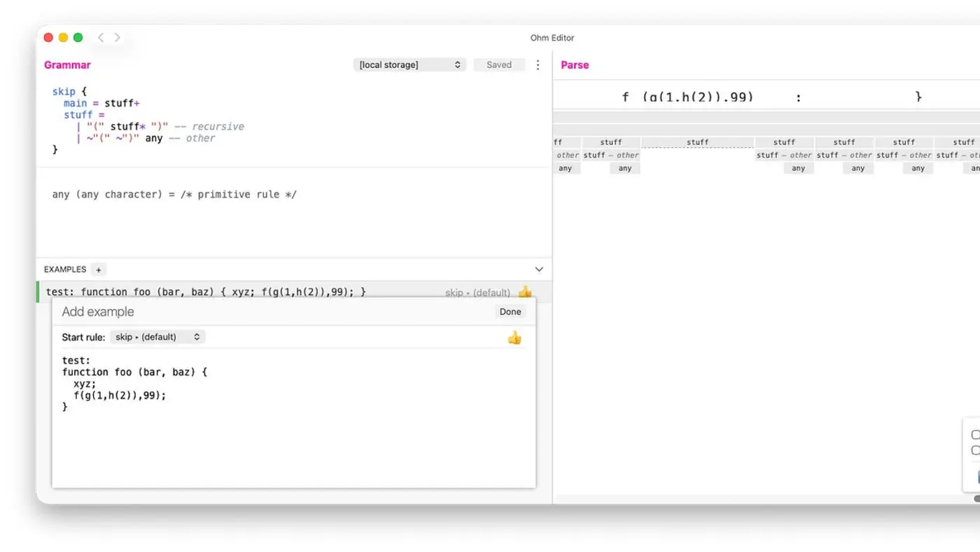
Task: Place cursor on 'skip {' grammar line
Action: 69,92
